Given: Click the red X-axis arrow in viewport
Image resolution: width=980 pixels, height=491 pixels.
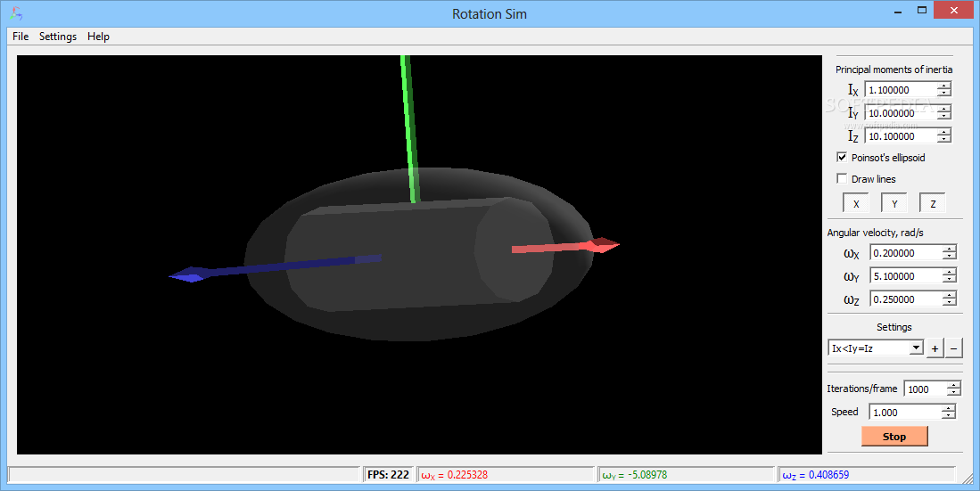Looking at the screenshot, I should click(x=565, y=247).
